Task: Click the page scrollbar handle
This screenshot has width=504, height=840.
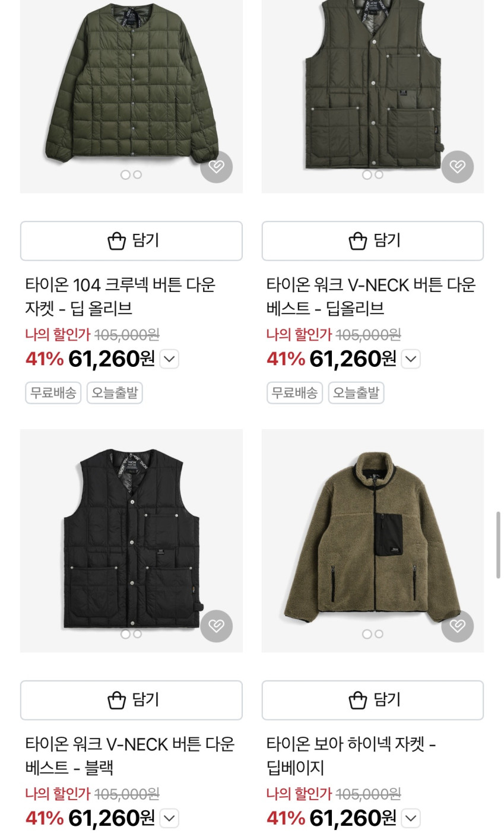Action: (x=498, y=544)
